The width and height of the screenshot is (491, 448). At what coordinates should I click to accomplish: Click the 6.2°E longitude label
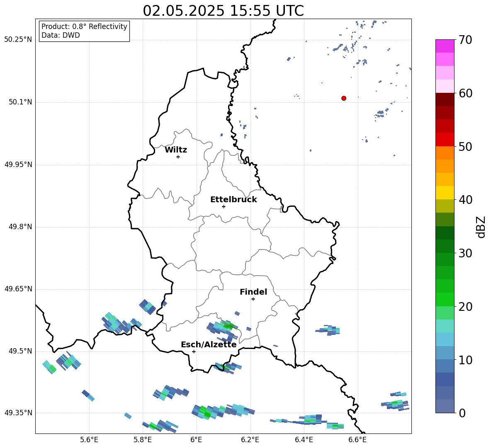(x=250, y=440)
